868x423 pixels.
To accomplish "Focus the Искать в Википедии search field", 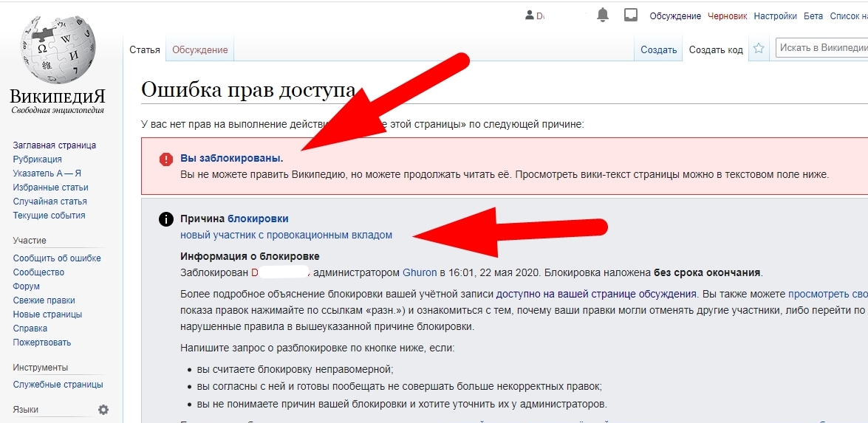I will pos(821,47).
